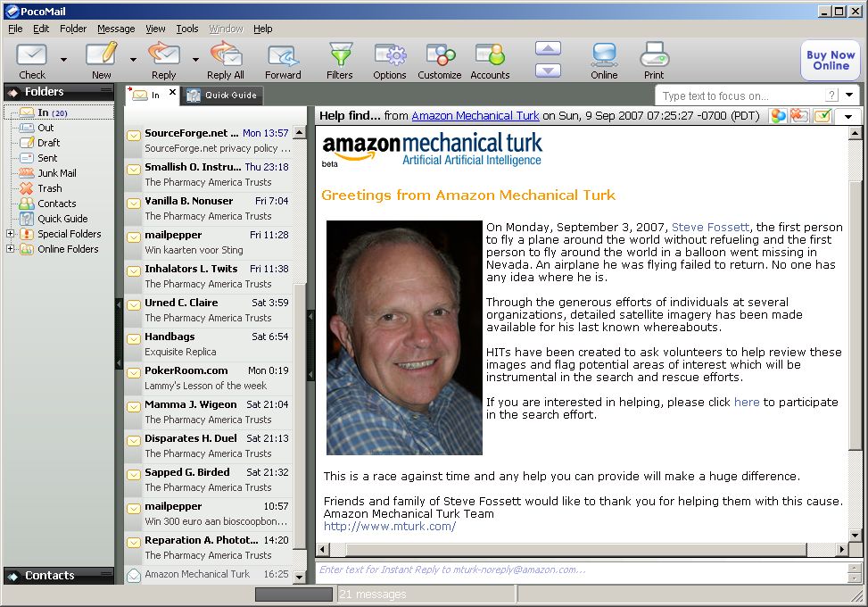Click the Instant Reply text field
Image resolution: width=868 pixels, height=607 pixels.
(582, 570)
